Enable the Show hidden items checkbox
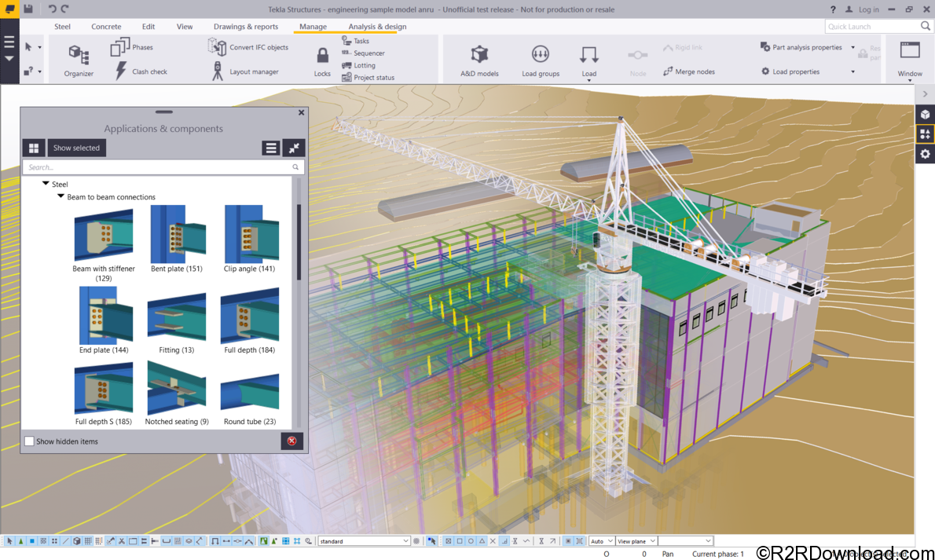The width and height of the screenshot is (935, 560). pos(29,441)
